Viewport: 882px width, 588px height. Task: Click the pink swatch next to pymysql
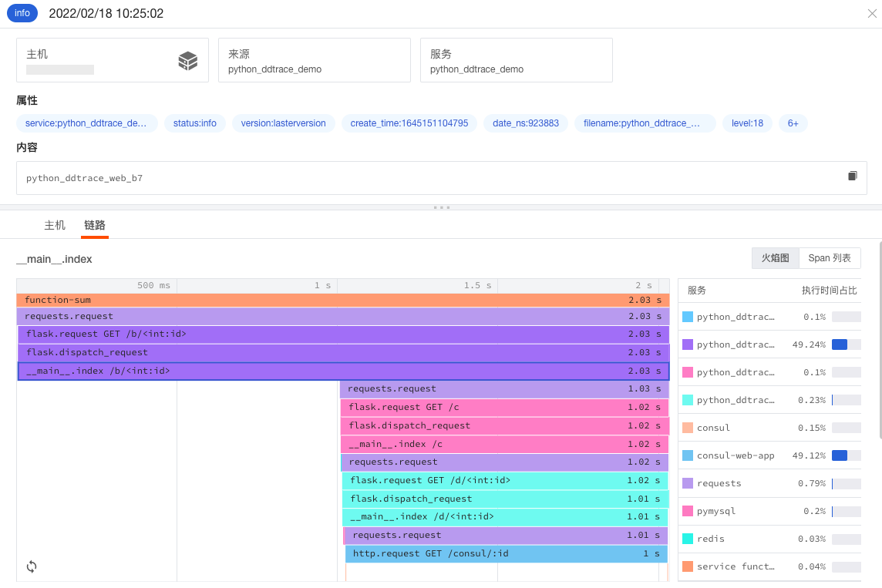click(688, 511)
